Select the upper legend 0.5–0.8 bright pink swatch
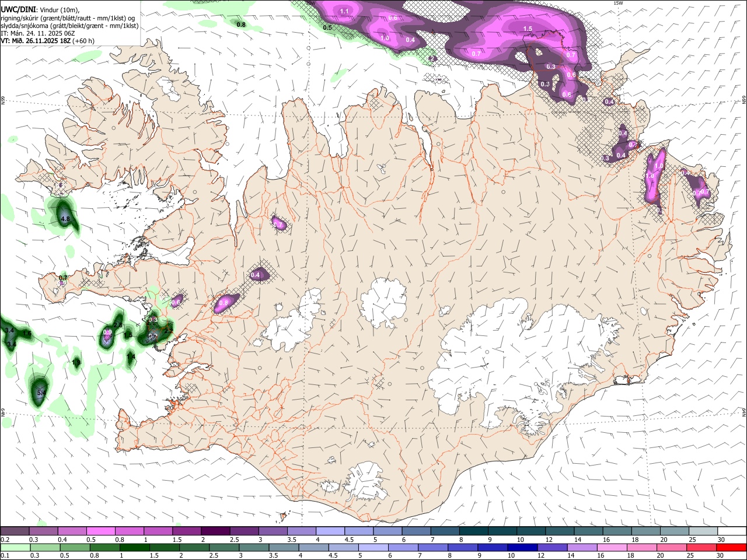Viewport: 747px width, 560px height. click(100, 531)
